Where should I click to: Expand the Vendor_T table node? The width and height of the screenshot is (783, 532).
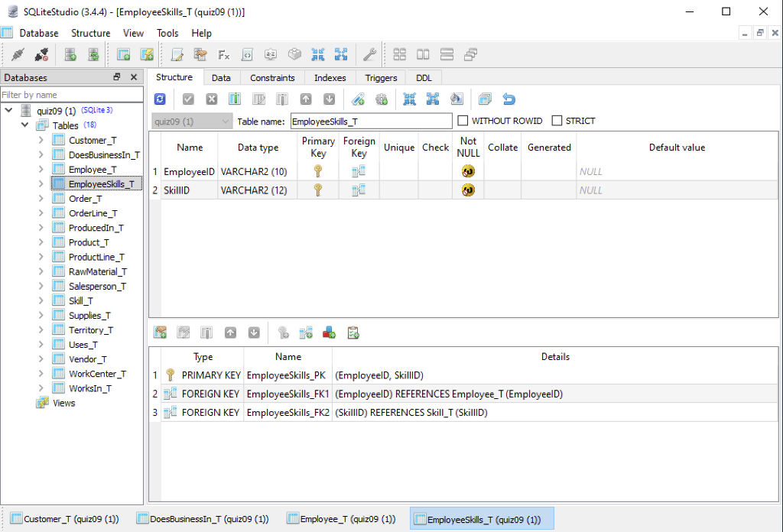tap(41, 358)
